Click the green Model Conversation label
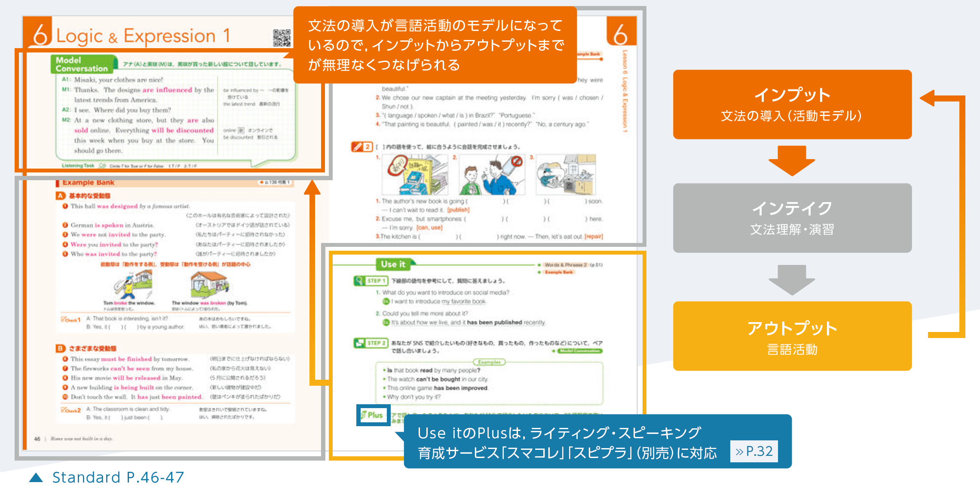 coord(83,65)
